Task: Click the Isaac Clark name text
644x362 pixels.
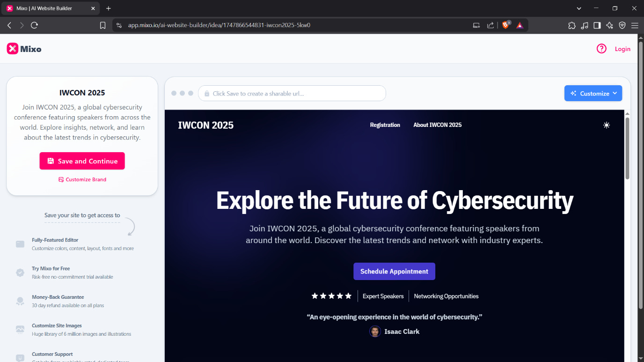Action: click(402, 332)
